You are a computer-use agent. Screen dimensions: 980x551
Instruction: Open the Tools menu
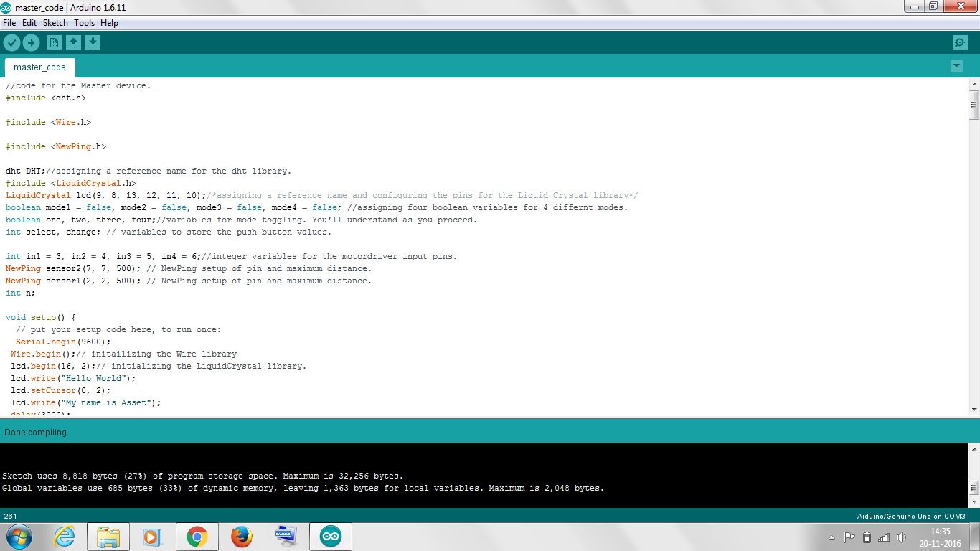click(x=84, y=23)
